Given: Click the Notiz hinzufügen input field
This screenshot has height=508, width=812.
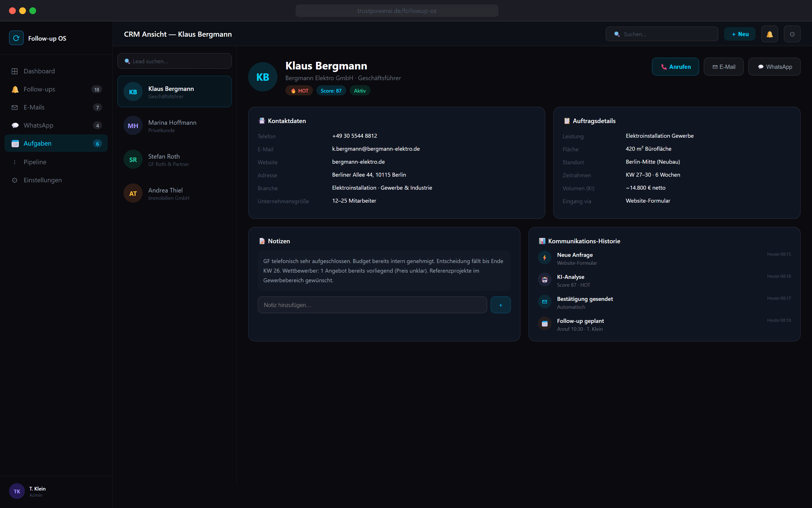Looking at the screenshot, I should [372, 305].
